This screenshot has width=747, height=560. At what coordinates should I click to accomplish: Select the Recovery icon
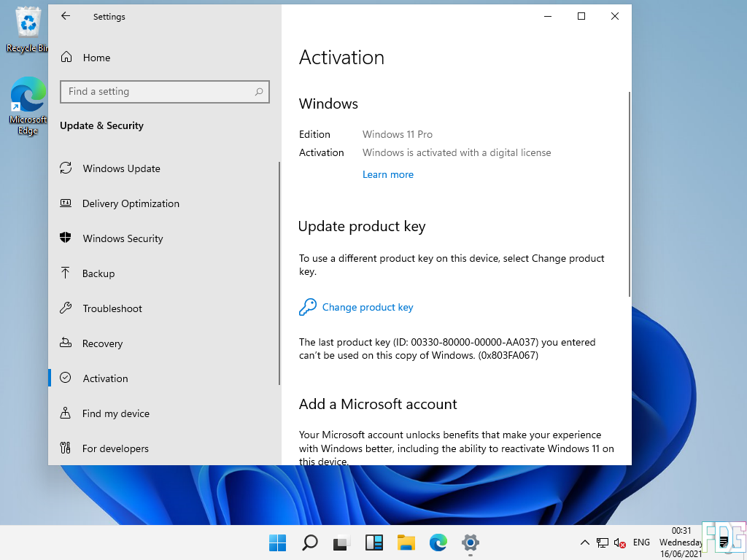(x=66, y=343)
